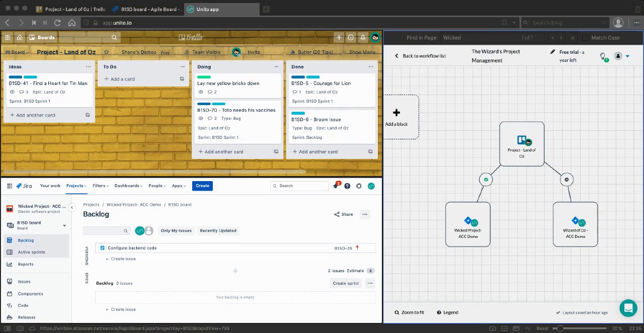Open Jira Dashboards dropdown

coord(129,186)
